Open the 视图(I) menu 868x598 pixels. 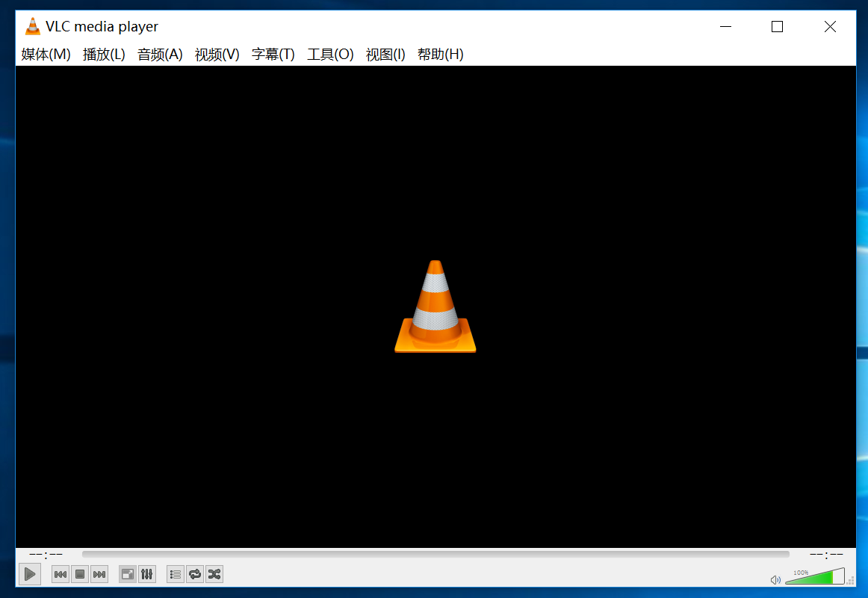click(385, 55)
